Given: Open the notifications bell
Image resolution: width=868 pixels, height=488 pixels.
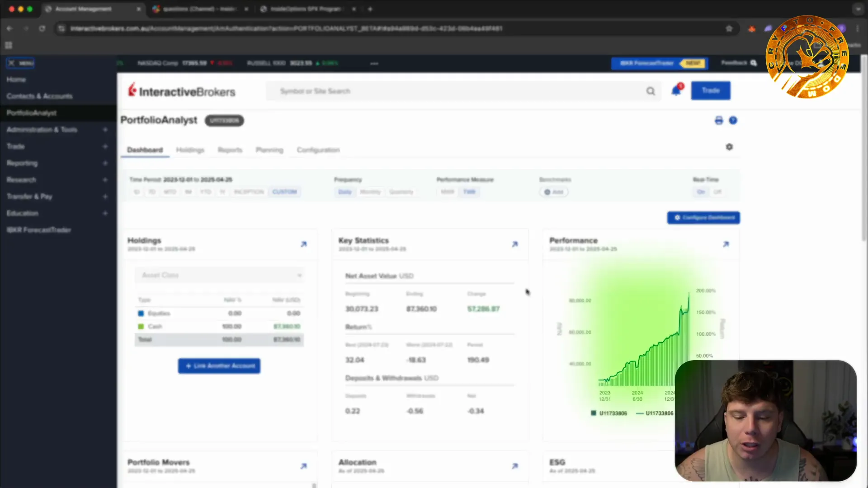Looking at the screenshot, I should pos(676,90).
